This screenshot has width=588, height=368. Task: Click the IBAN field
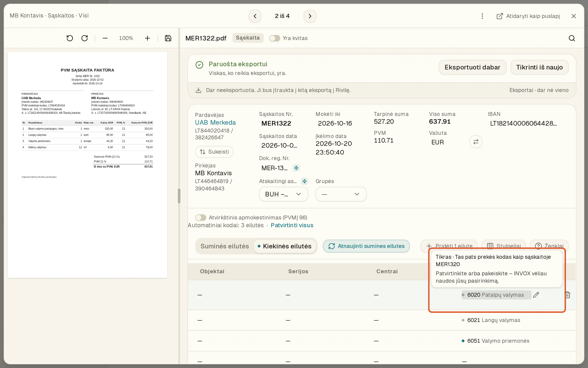523,124
